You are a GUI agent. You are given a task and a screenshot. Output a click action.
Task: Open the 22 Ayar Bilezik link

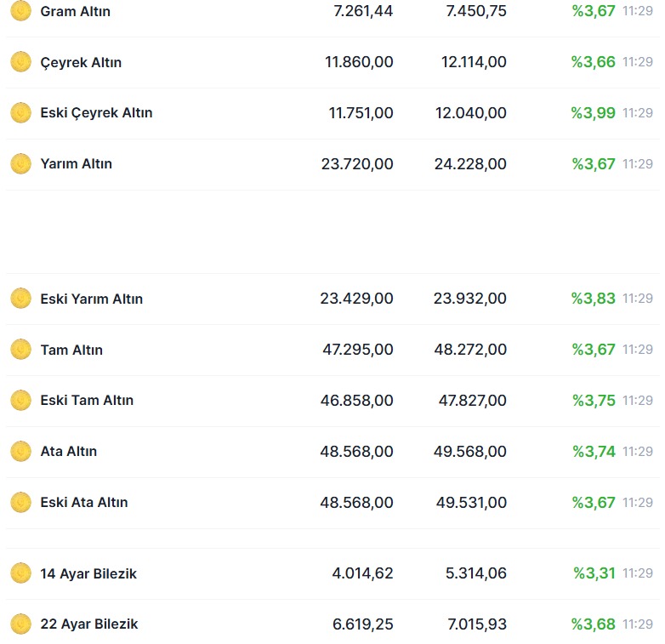(x=88, y=624)
